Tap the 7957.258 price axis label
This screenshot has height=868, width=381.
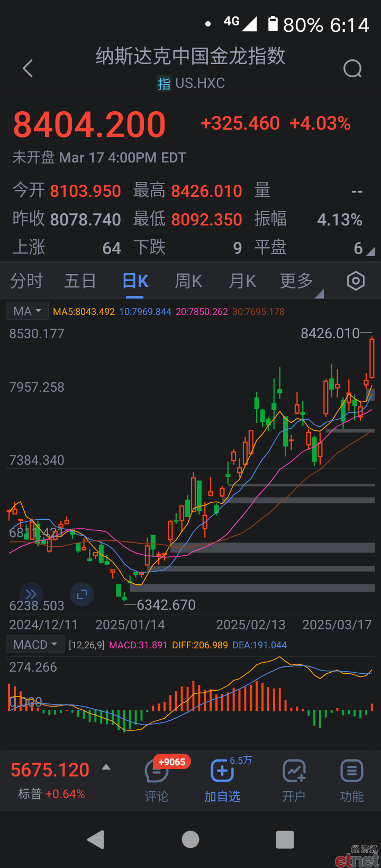tap(37, 387)
